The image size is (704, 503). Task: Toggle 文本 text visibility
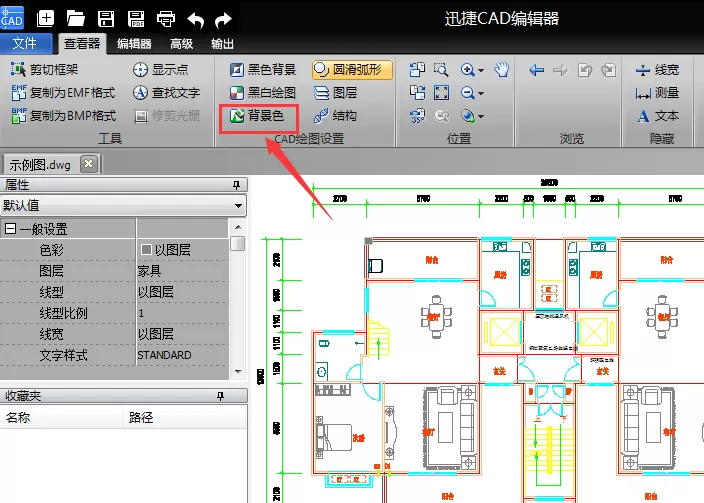coord(657,116)
